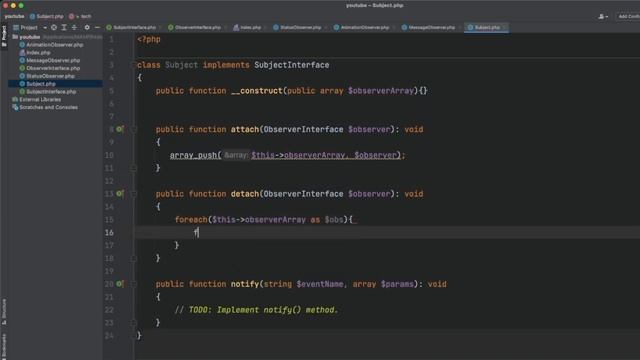
Task: Click the External Libraries icon
Action: (x=15, y=100)
